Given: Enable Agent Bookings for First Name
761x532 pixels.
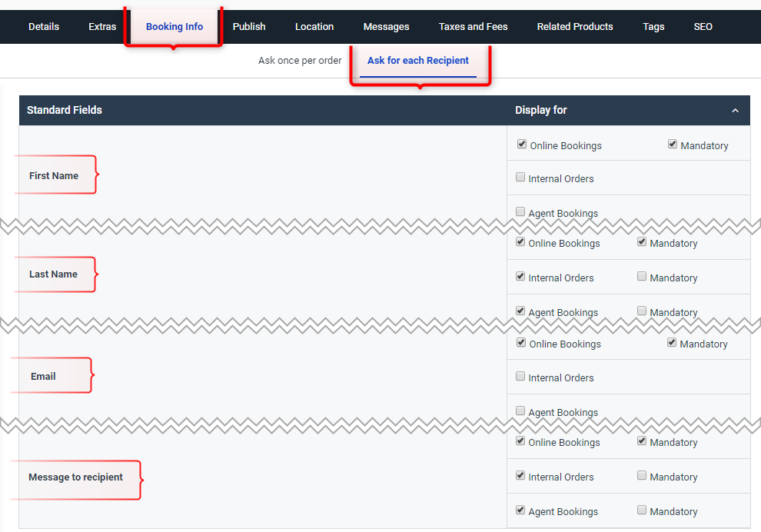Looking at the screenshot, I should (520, 211).
